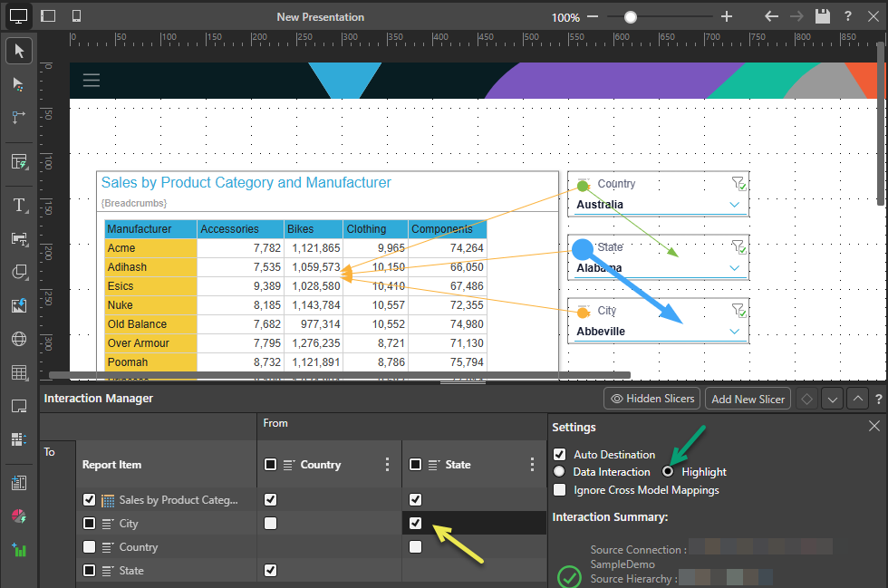Uncheck Sales by Product Categ row checkbox
The image size is (888, 588).
(x=89, y=499)
